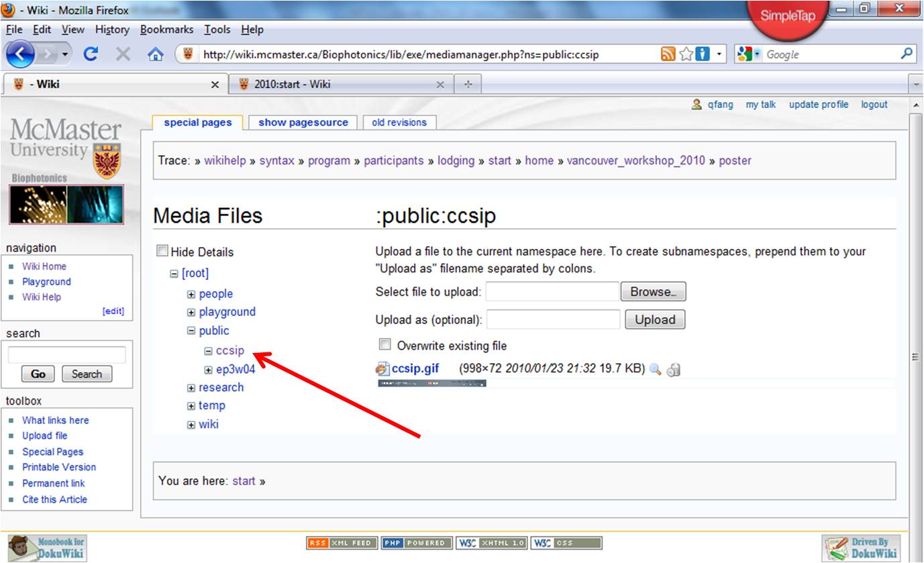Click the RSS feed icon in address bar

[668, 55]
